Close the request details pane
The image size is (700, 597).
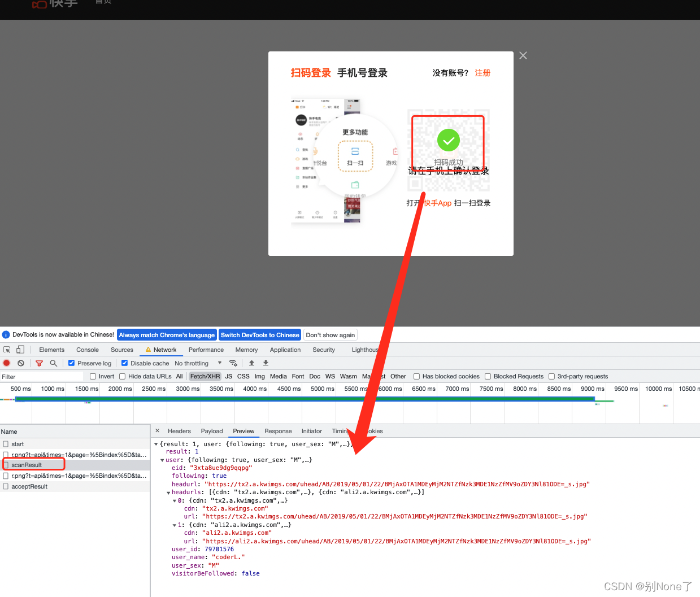point(158,430)
